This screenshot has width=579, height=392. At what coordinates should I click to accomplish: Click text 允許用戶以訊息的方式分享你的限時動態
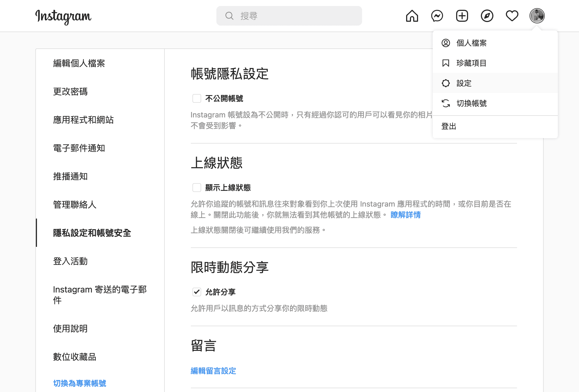point(259,308)
